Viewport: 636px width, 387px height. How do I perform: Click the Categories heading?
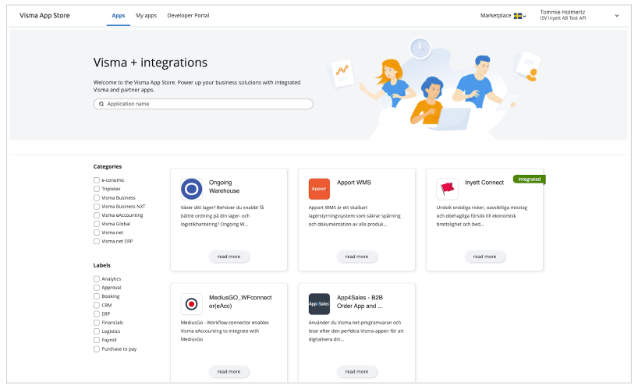coord(107,167)
